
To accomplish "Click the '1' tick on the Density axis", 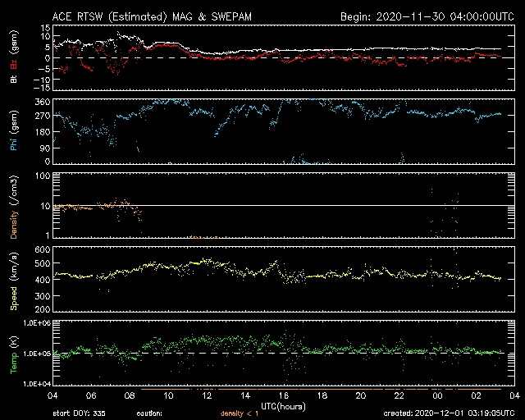I will (x=48, y=235).
